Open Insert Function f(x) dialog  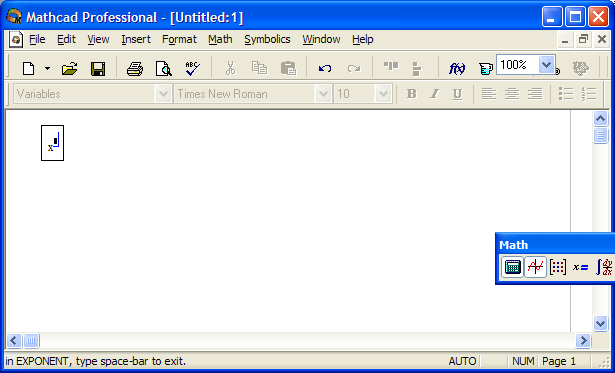point(457,69)
